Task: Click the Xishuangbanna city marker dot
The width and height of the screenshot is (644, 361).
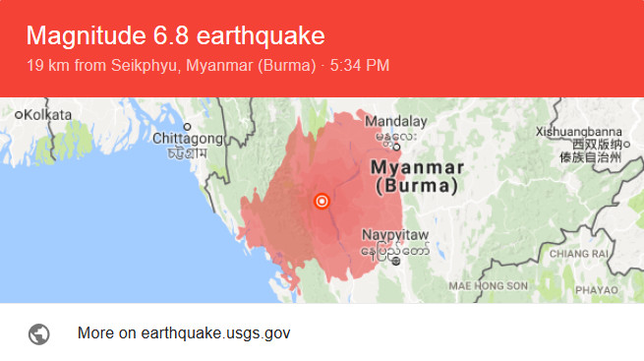Action: [x=626, y=145]
